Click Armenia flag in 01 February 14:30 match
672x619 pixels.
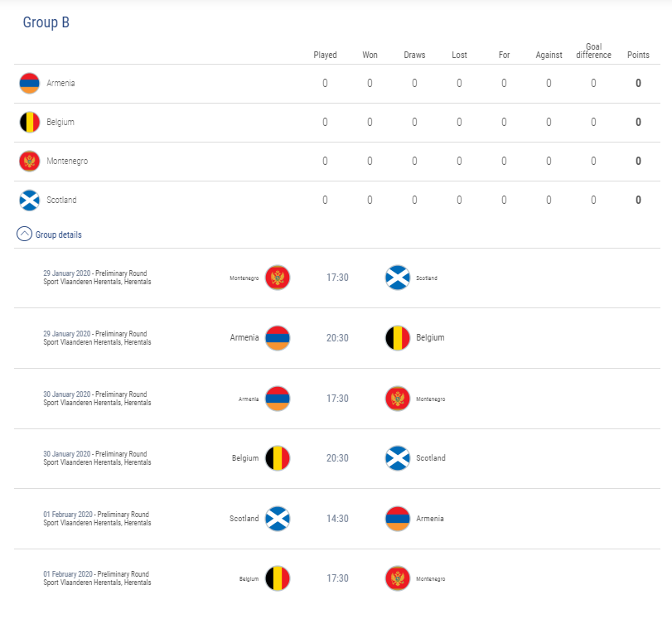pos(398,519)
